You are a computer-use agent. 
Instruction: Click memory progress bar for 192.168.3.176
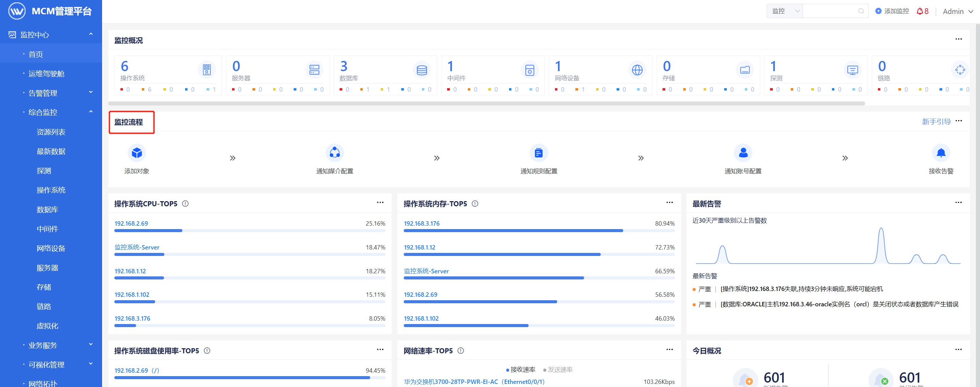coord(539,231)
